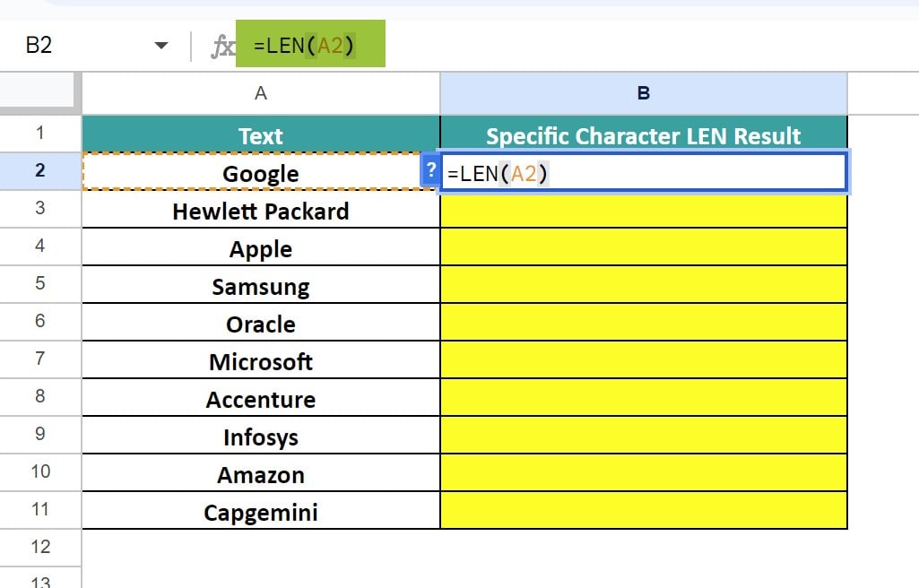This screenshot has height=588, width=919.
Task: Select the Microsoft cell
Action: [261, 361]
